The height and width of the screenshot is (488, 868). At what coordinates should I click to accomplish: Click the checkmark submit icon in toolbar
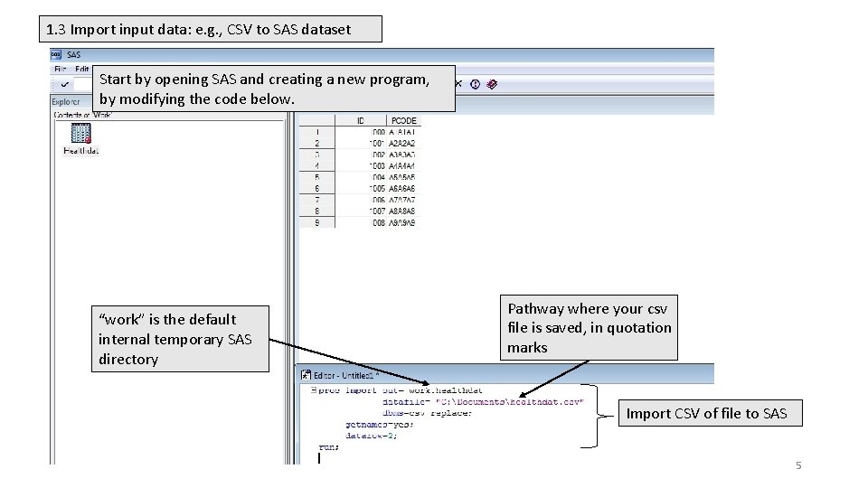tap(65, 85)
